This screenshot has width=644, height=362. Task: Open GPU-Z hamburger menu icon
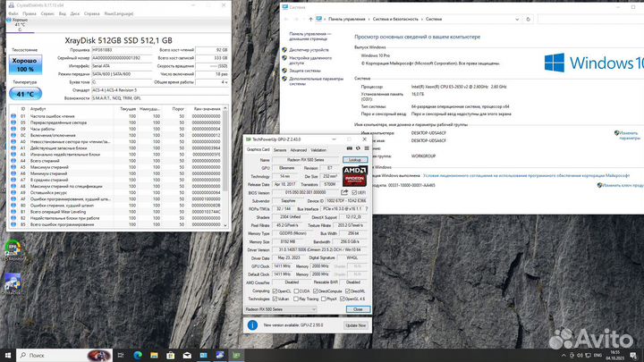(367, 148)
